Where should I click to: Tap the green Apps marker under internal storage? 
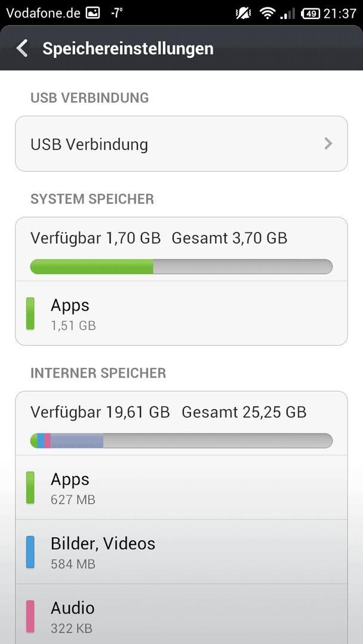(30, 487)
